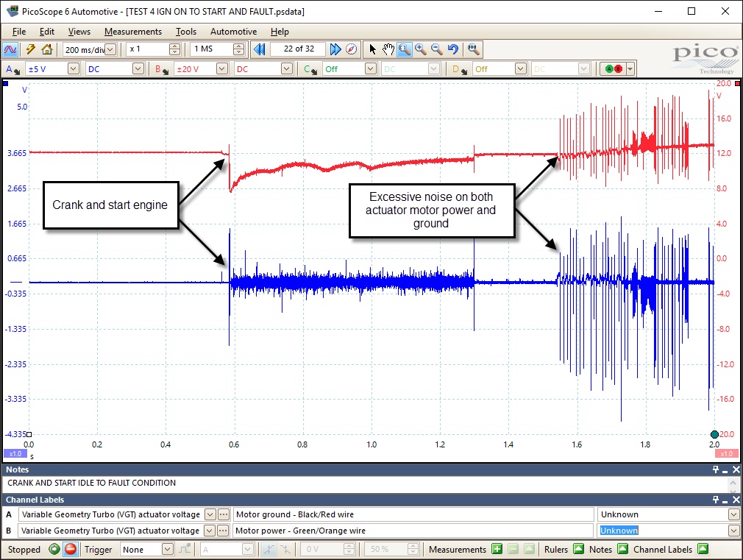The height and width of the screenshot is (560, 743).
Task: Click the home icon in toolbar
Action: click(x=47, y=49)
